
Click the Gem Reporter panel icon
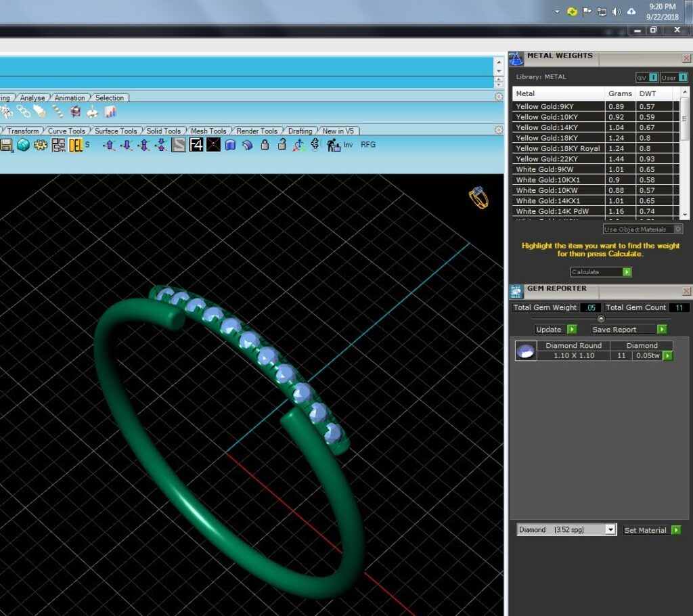(x=516, y=292)
